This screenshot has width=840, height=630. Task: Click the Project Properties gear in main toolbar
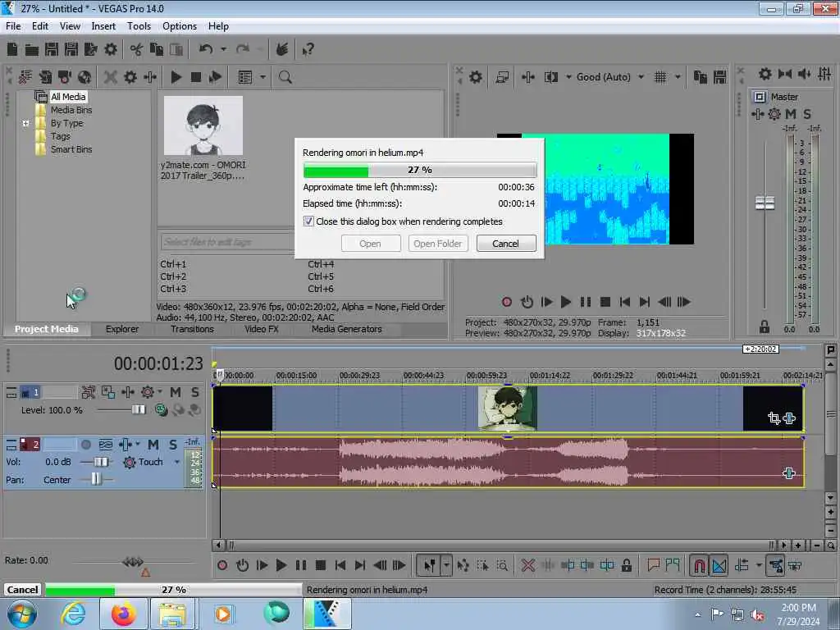[111, 50]
